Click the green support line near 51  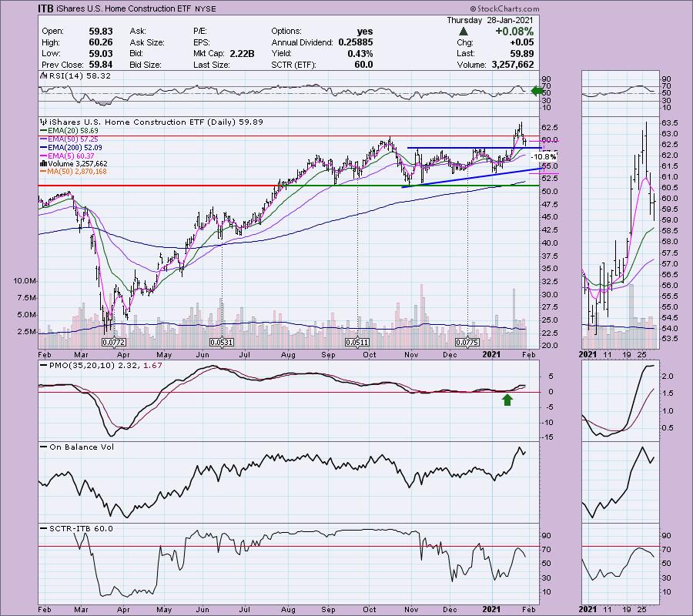point(413,186)
